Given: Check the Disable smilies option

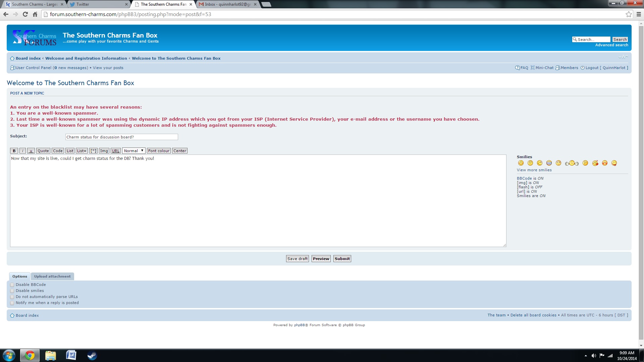Looking at the screenshot, I should (x=12, y=291).
